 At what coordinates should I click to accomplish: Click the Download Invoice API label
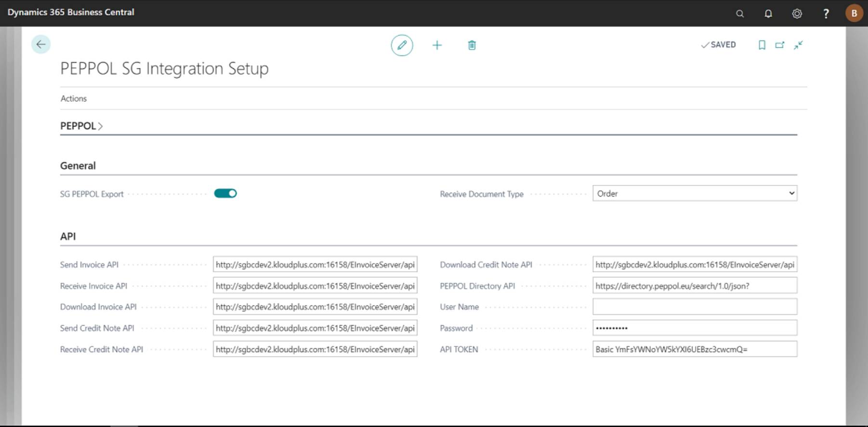[x=98, y=307]
